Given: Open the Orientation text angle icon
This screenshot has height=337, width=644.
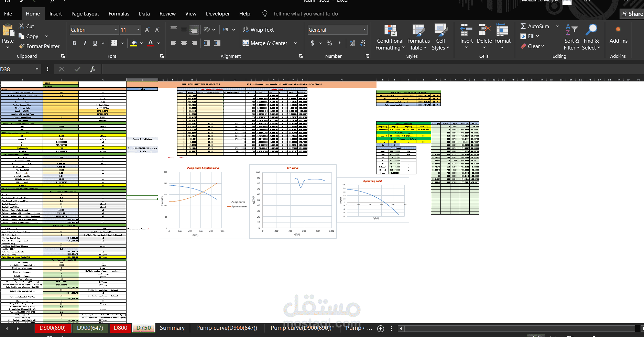Looking at the screenshot, I should [x=207, y=30].
